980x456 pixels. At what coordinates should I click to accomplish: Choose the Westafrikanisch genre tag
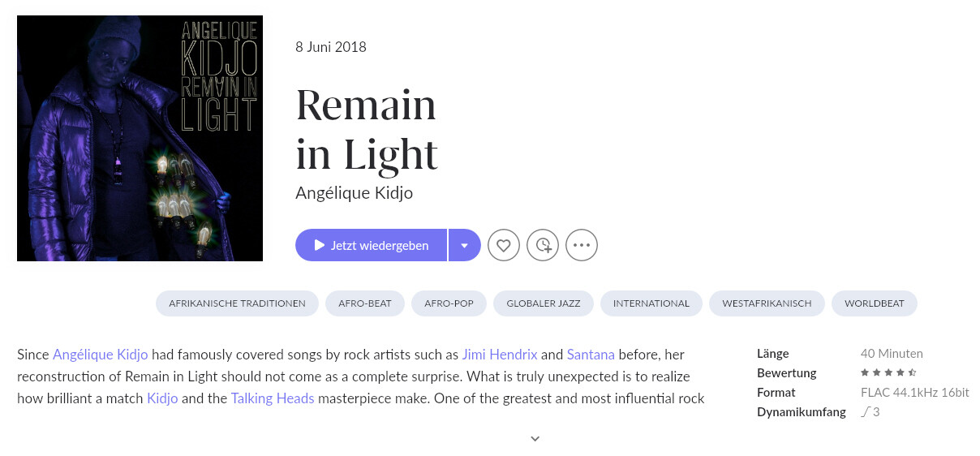(767, 303)
